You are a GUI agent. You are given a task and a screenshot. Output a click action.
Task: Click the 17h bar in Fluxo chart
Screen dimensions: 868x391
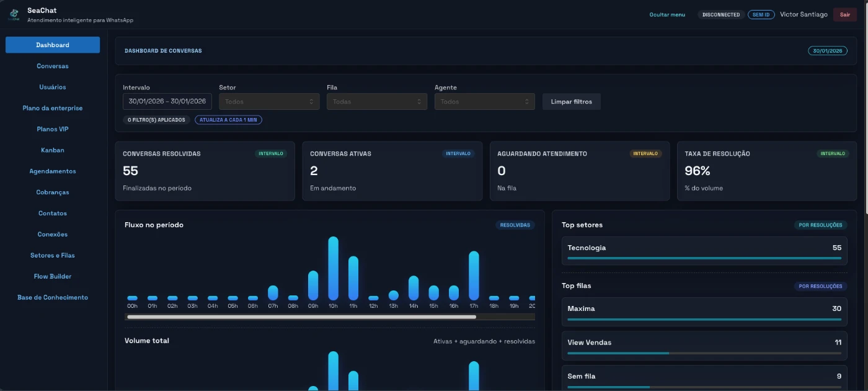(474, 276)
